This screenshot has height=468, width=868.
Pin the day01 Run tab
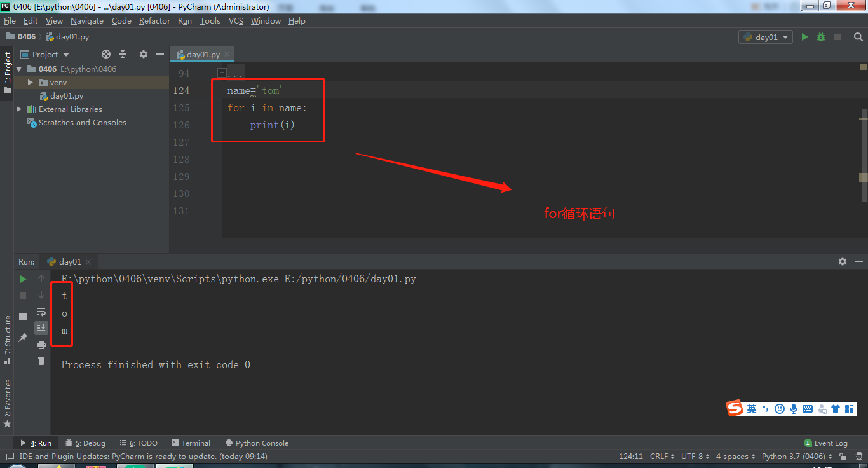(23, 338)
